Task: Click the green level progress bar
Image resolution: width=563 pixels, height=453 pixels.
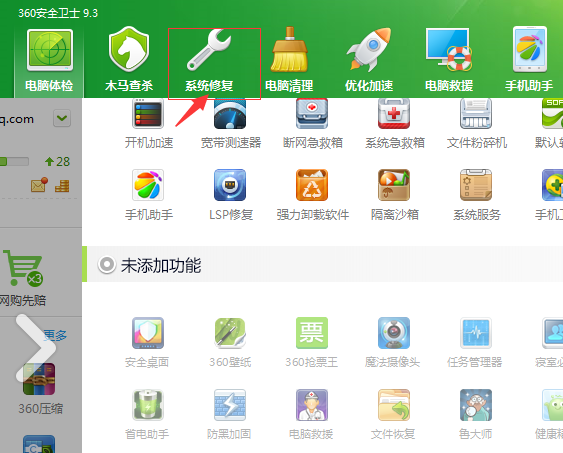Action: (x=14, y=162)
